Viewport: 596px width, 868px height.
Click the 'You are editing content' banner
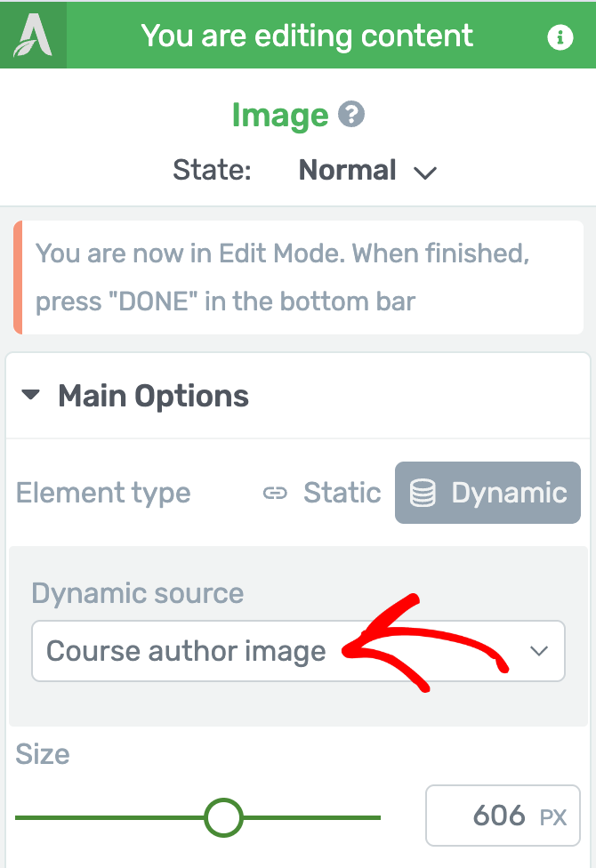pos(307,36)
